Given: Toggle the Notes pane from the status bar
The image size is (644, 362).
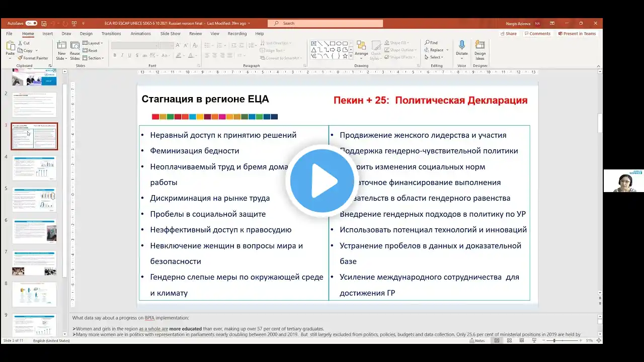Looking at the screenshot, I should pos(477,340).
